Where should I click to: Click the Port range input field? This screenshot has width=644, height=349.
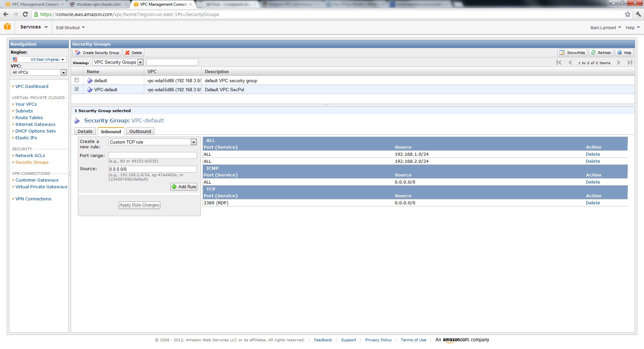(152, 155)
